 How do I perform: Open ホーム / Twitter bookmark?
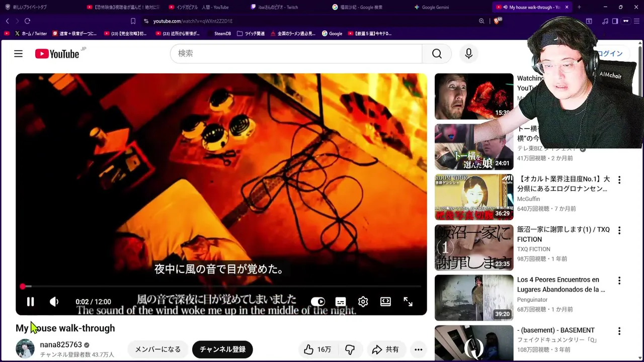click(31, 34)
